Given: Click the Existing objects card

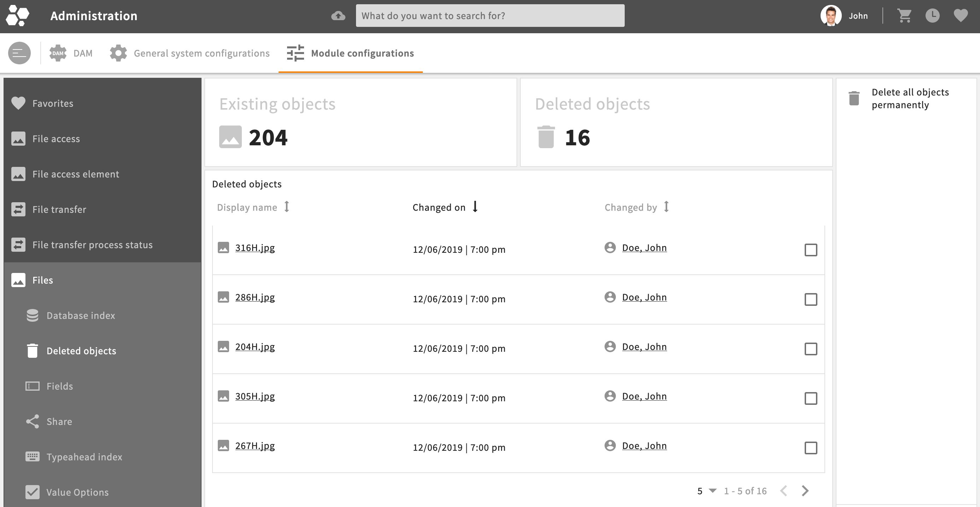Looking at the screenshot, I should point(361,122).
